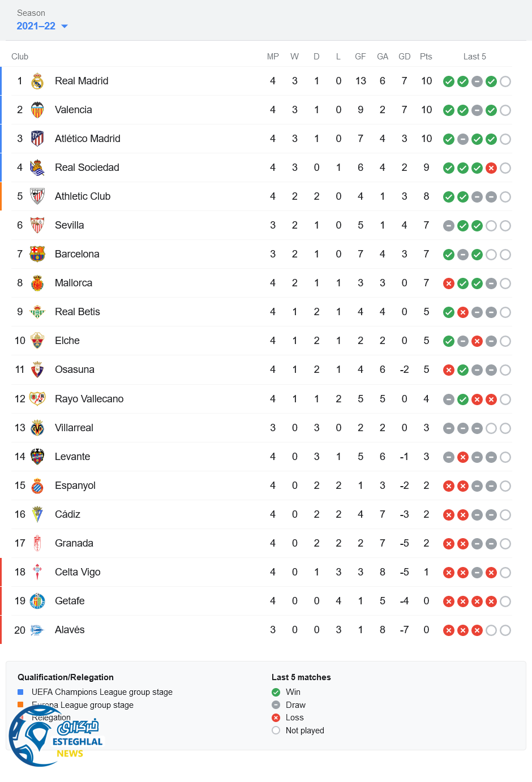Open the 2021–22 season dropdown
Viewport: 532px width, 782px height.
(x=42, y=26)
